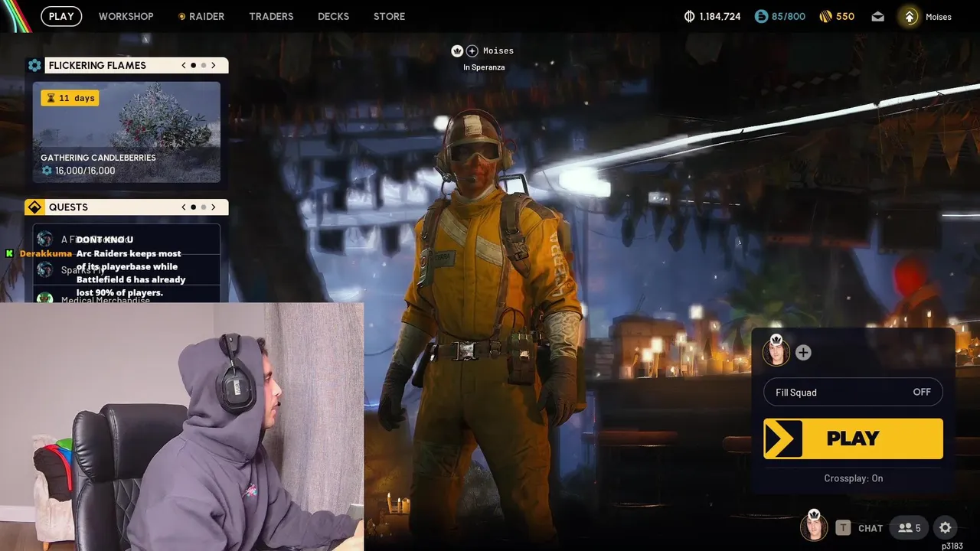Screen dimensions: 980x551
Task: Click the 16,000/16,000 progress counter
Action: point(79,171)
